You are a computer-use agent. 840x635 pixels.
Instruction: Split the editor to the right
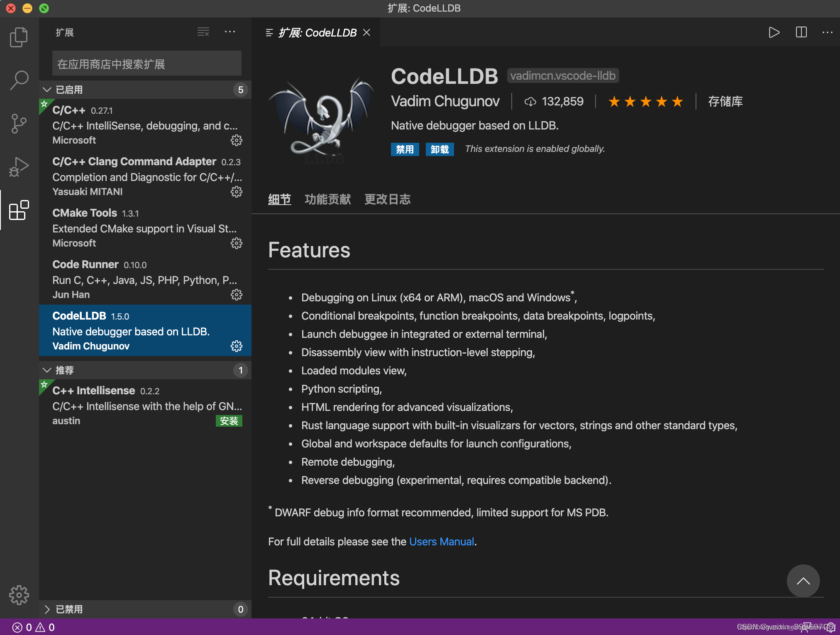[x=801, y=32]
